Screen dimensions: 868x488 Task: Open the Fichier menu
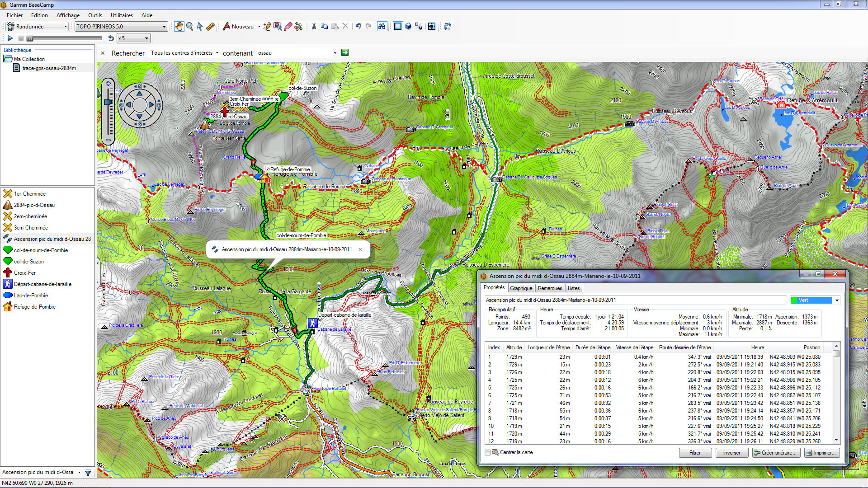(14, 15)
